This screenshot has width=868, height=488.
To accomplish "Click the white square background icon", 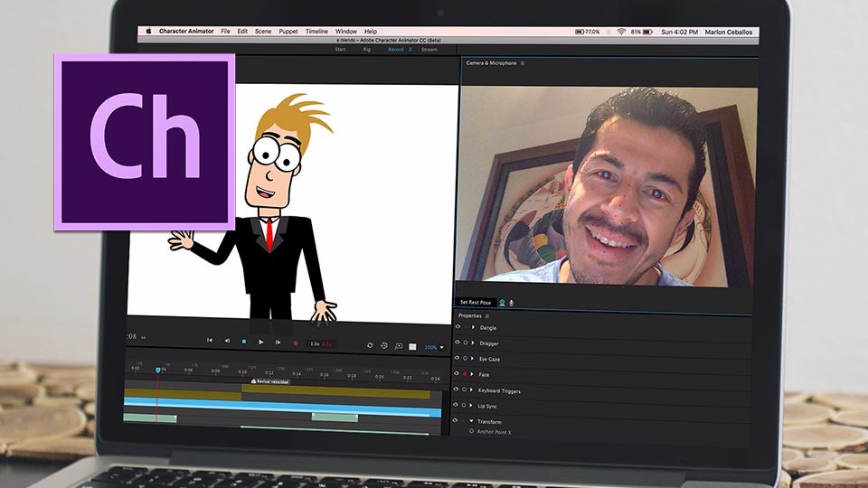I will 412,347.
